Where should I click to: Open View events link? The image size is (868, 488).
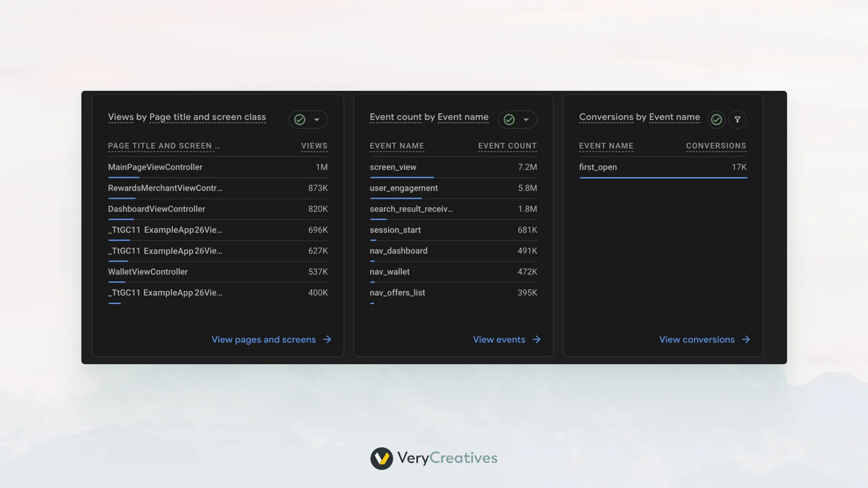point(499,339)
